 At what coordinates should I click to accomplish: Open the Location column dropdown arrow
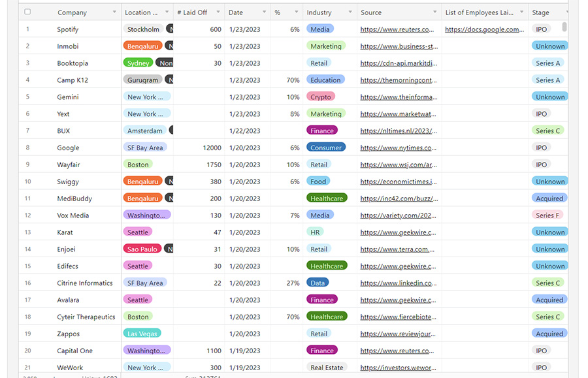(x=167, y=12)
